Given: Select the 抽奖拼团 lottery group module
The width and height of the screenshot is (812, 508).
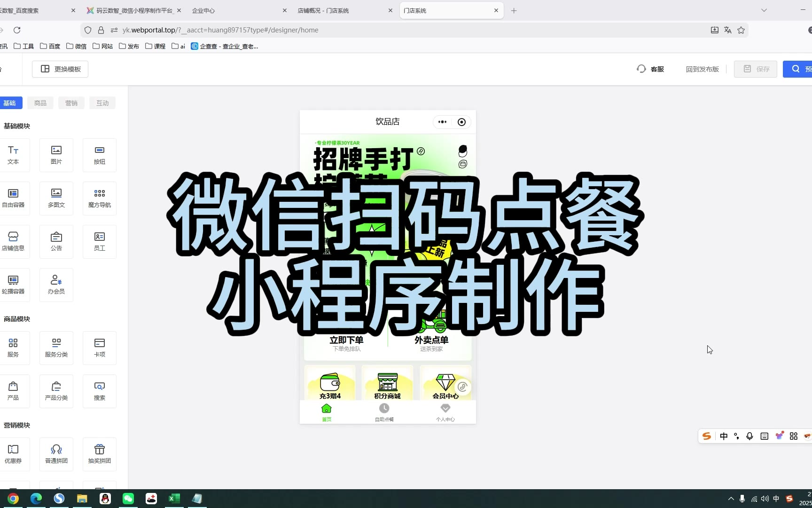Looking at the screenshot, I should (x=100, y=454).
